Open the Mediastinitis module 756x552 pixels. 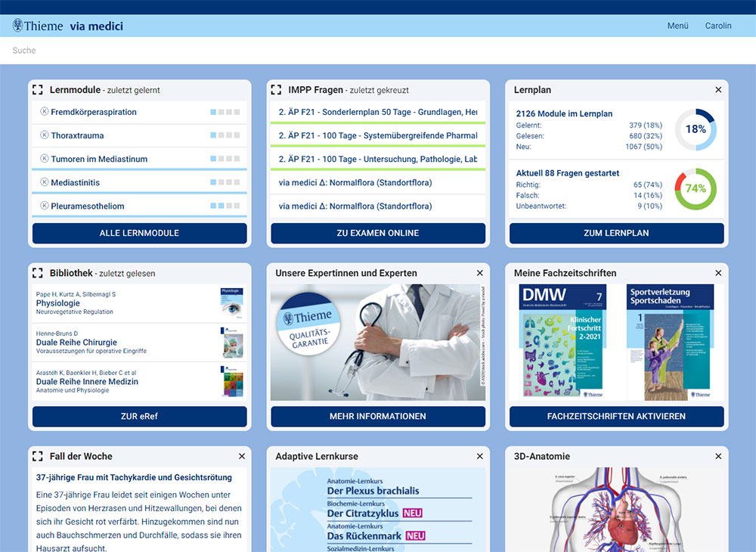point(75,183)
